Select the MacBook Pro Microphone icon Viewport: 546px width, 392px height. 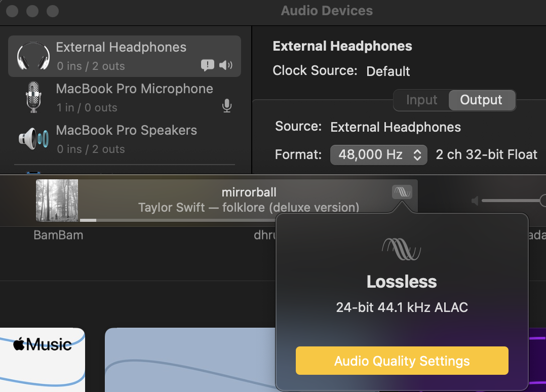[33, 97]
